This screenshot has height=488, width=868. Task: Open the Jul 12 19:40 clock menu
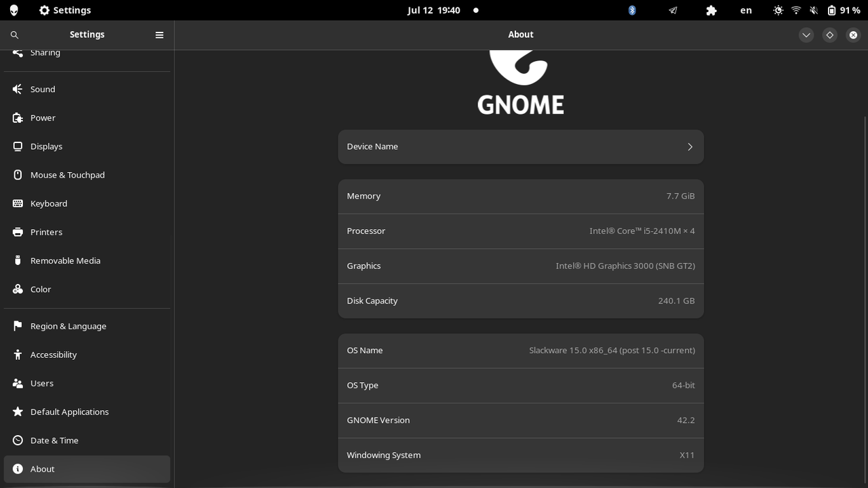(434, 10)
